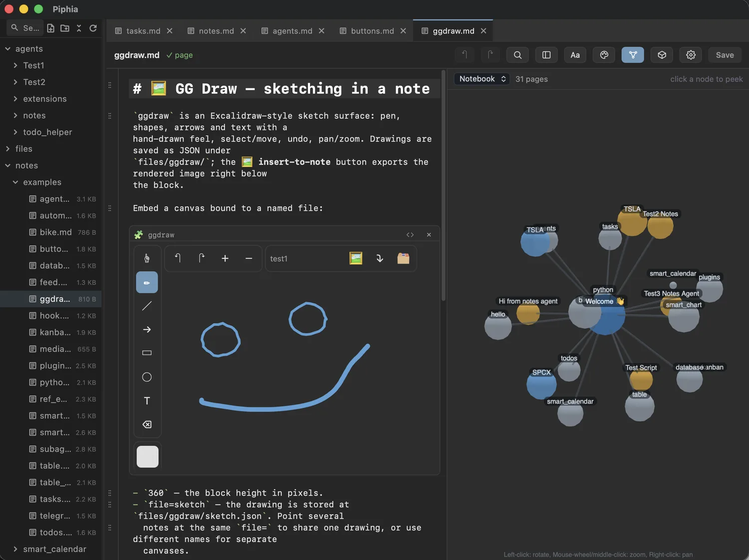Click the editor vertical scrollbar
Viewport: 749px width, 560px height.
tap(443, 186)
